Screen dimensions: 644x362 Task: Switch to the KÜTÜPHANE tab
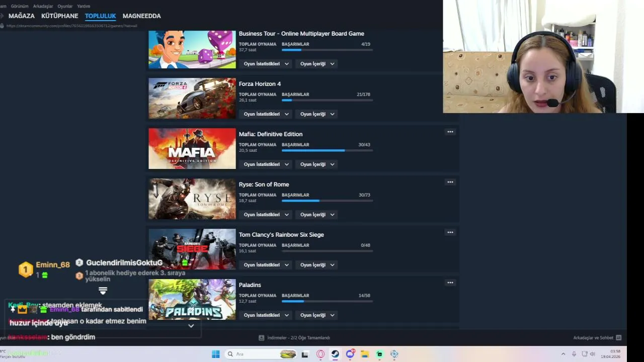[60, 16]
